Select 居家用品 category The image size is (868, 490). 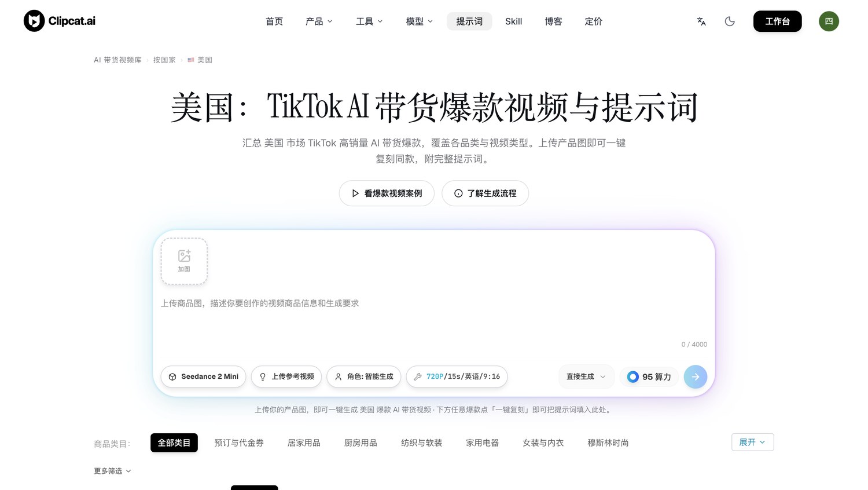304,443
